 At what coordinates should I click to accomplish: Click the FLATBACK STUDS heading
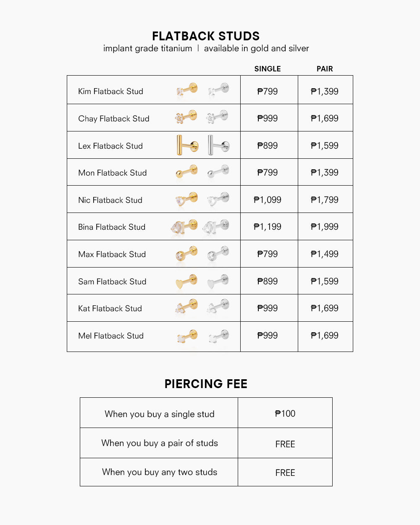[x=206, y=36]
